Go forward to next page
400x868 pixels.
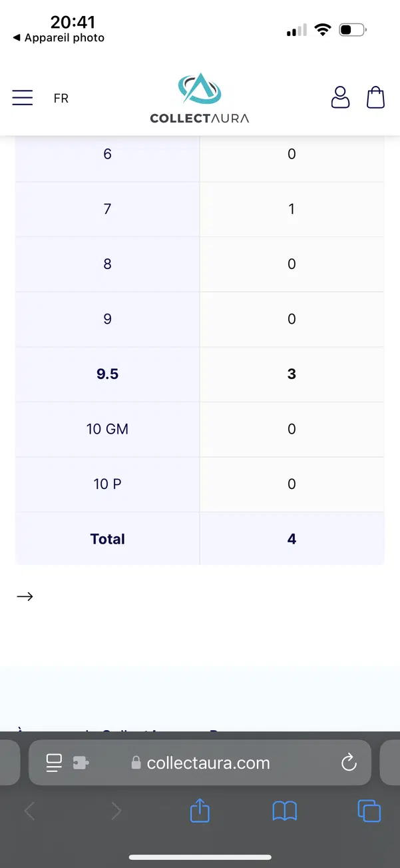[x=116, y=811]
